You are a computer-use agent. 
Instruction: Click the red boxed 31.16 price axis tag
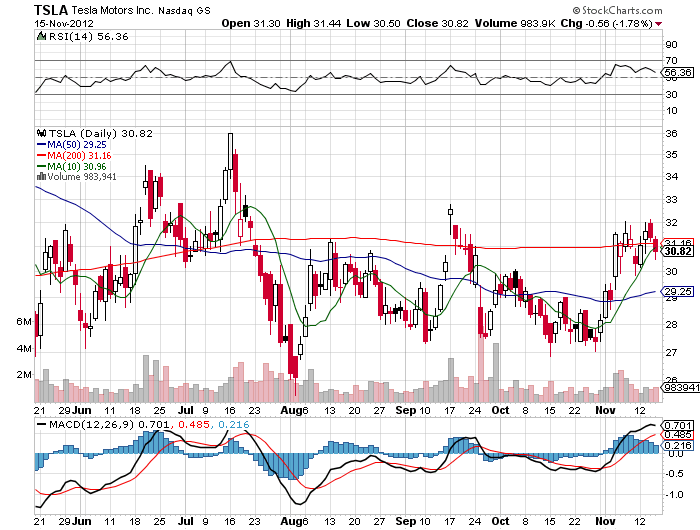pos(679,243)
